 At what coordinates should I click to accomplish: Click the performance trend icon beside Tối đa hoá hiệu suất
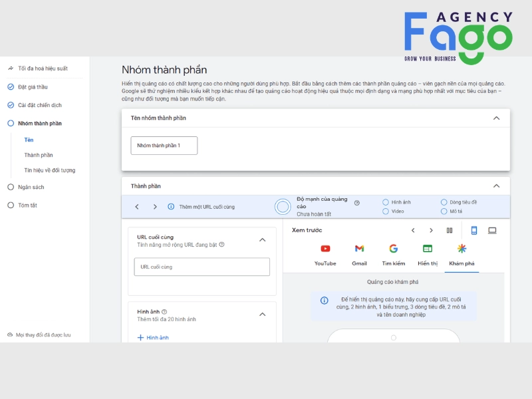point(11,68)
